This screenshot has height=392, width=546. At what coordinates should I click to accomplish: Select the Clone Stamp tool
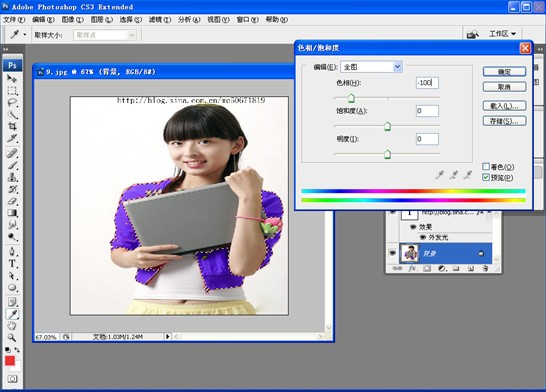coord(12,177)
